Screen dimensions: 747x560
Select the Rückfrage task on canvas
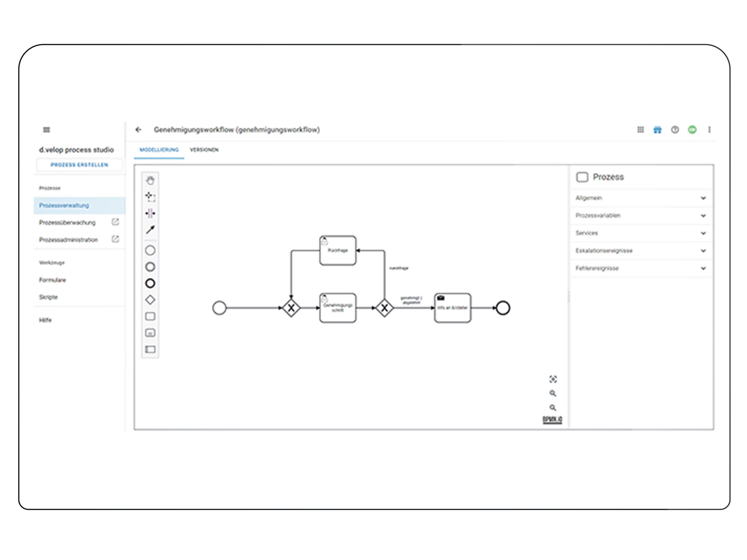coord(338,251)
